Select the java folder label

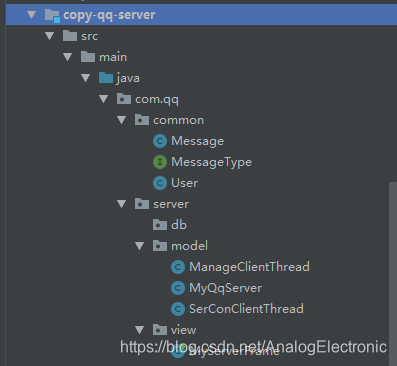click(128, 78)
